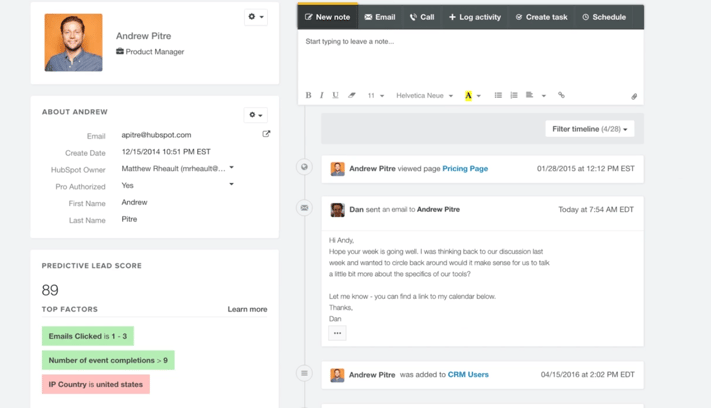Click the 04/15/2016 at 2:02 PM EDT timestamp
The image size is (711, 408).
point(588,374)
